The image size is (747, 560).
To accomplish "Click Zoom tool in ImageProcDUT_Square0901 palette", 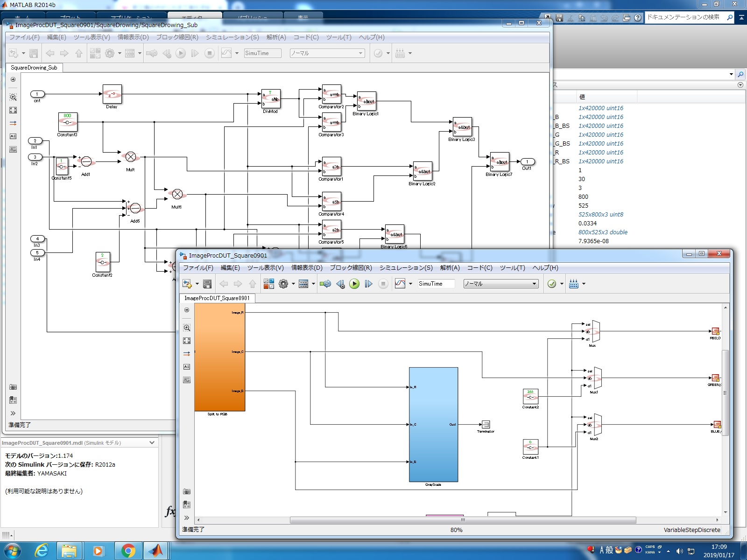I will tap(187, 328).
